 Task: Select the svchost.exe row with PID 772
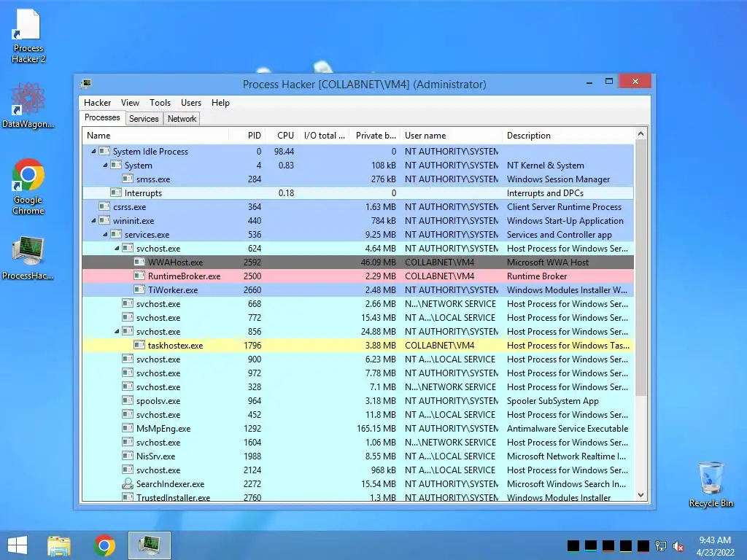tap(357, 318)
